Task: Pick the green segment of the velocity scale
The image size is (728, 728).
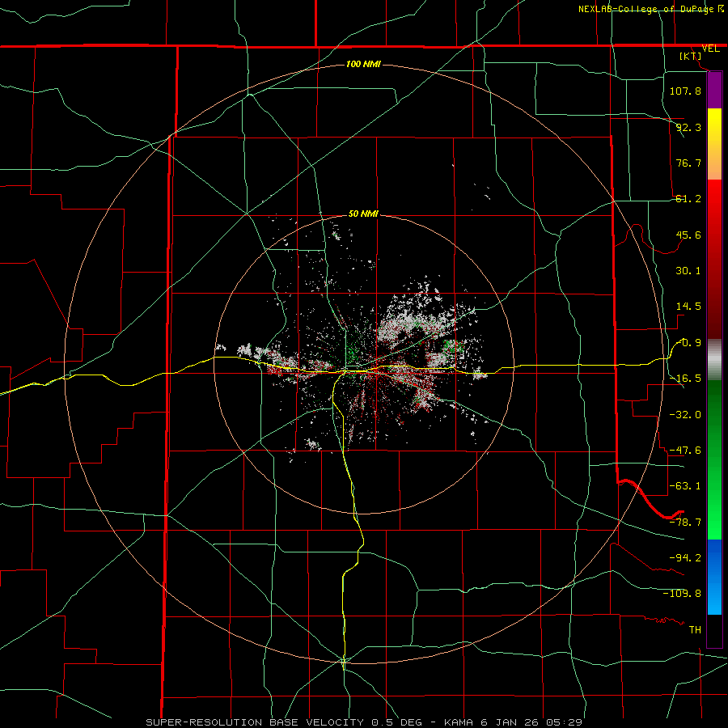Action: [714, 459]
